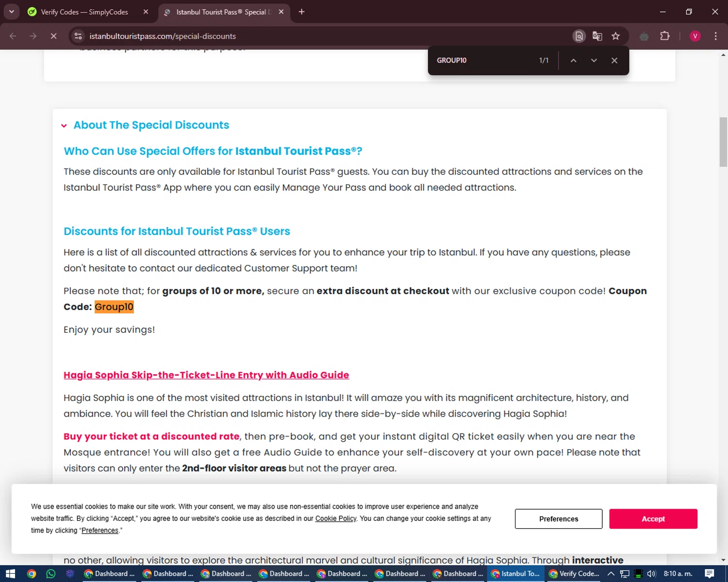The width and height of the screenshot is (728, 582).
Task: Open the V profile avatar menu
Action: 695,36
